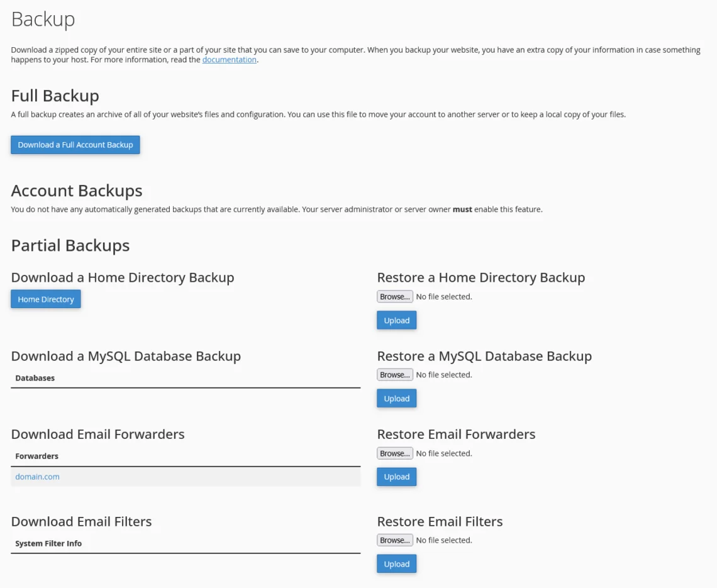This screenshot has width=717, height=588.
Task: Upload the email forwarders backup file
Action: click(396, 476)
